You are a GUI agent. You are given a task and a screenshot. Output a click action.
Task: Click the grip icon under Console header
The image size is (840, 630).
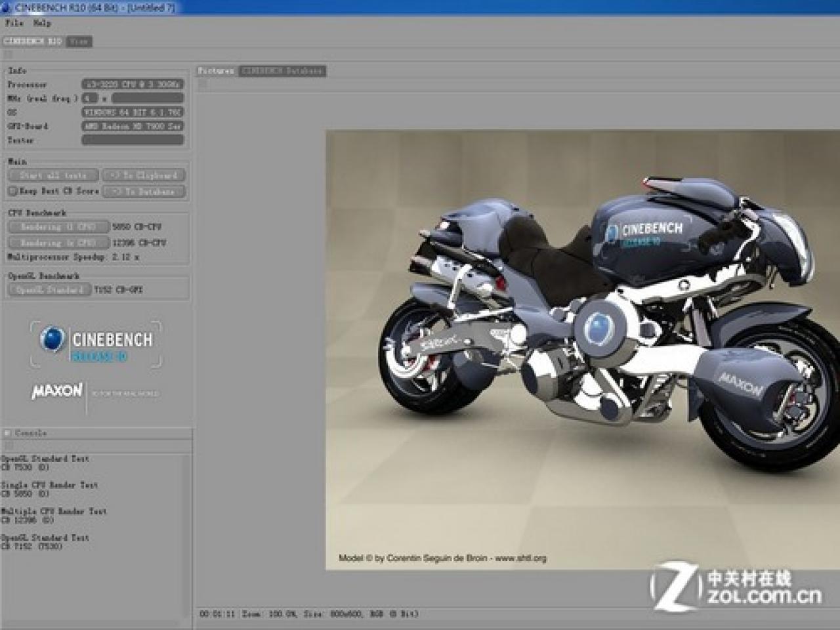(x=8, y=446)
